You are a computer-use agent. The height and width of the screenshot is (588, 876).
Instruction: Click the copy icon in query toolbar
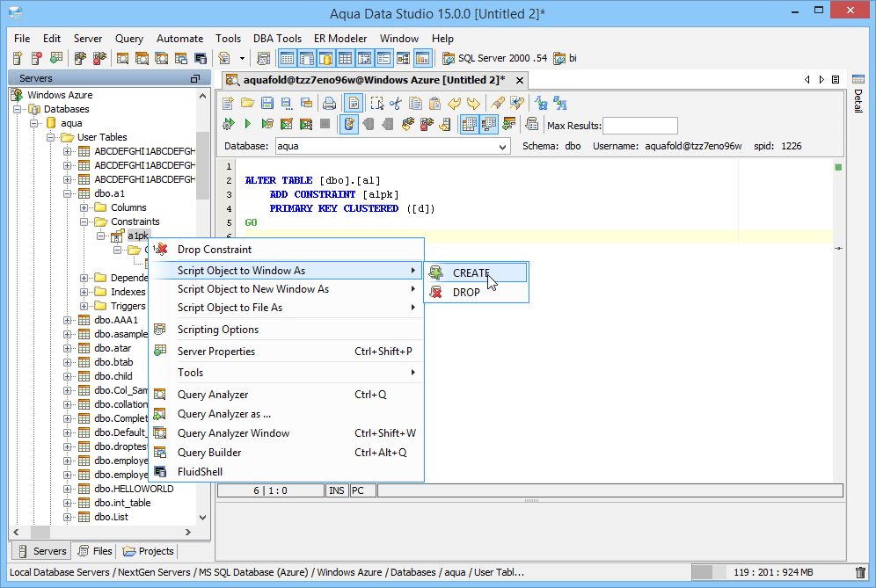[415, 104]
